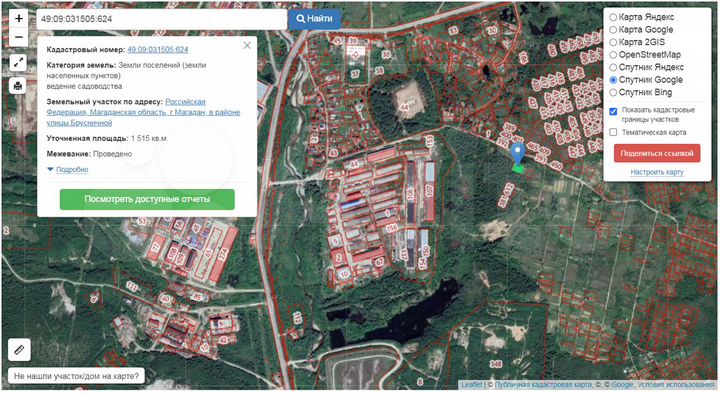The width and height of the screenshot is (720, 393).
Task: Click the print map icon
Action: (x=18, y=86)
